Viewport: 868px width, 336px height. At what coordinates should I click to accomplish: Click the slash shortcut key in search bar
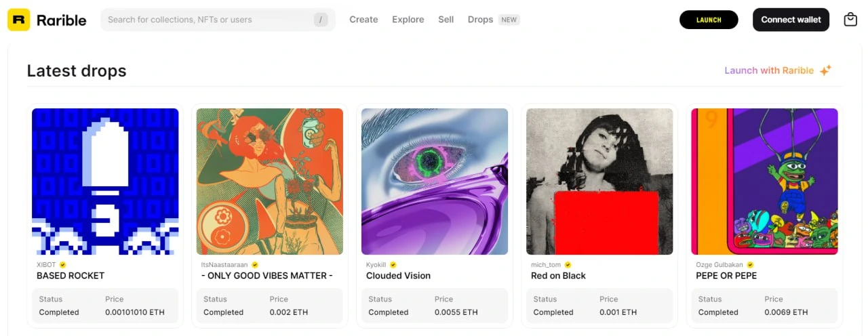coord(321,20)
